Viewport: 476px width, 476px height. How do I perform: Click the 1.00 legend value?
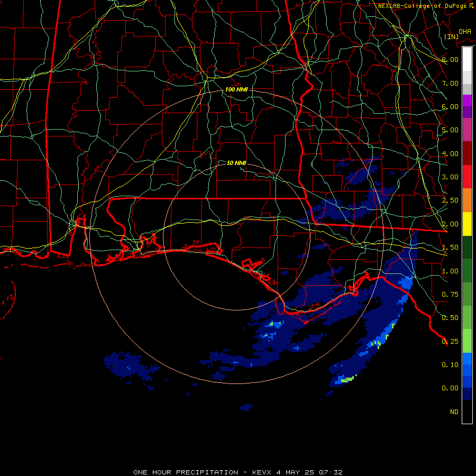coord(450,271)
